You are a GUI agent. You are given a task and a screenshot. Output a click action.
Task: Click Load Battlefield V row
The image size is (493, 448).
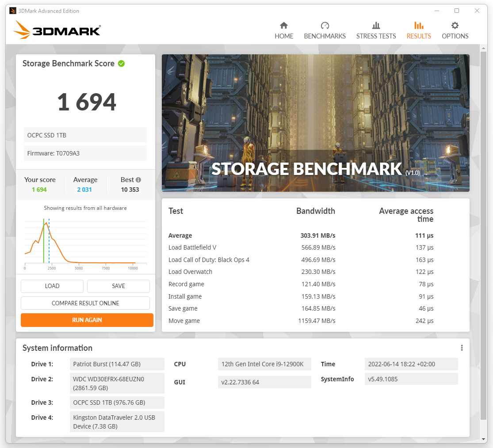301,247
